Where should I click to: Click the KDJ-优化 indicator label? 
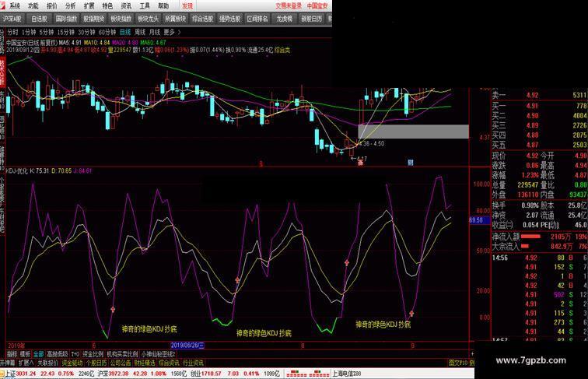[17, 170]
